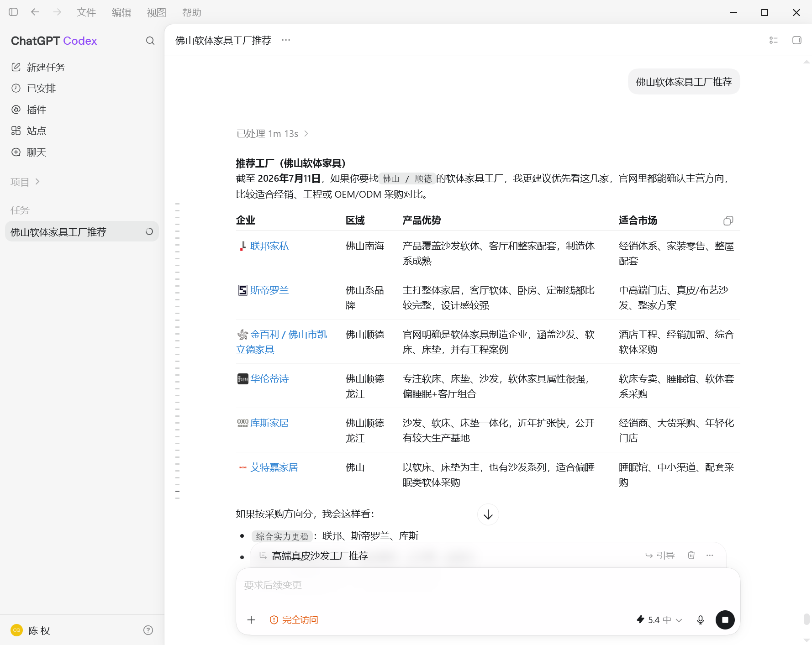Open the 视图 menu
The height and width of the screenshot is (645, 812).
click(157, 12)
